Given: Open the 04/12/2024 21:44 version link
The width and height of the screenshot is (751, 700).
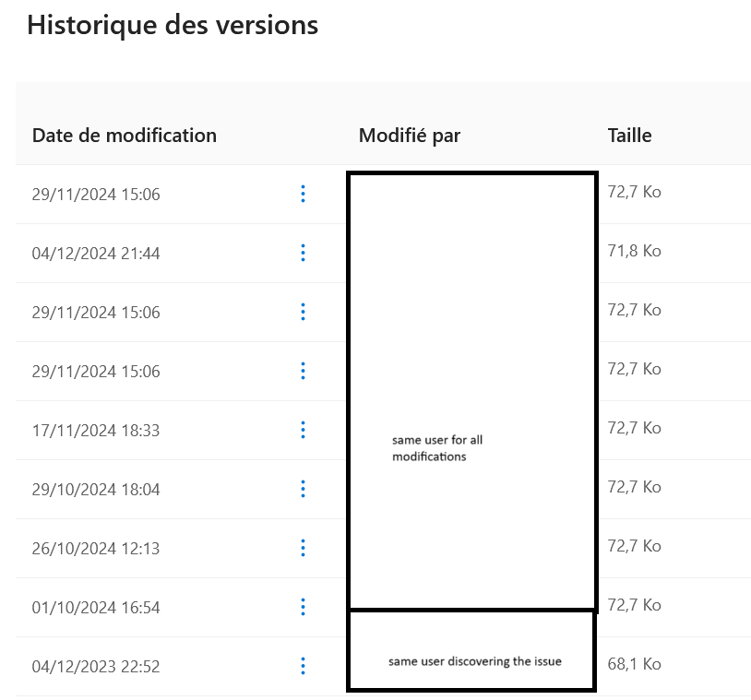Looking at the screenshot, I should (96, 254).
